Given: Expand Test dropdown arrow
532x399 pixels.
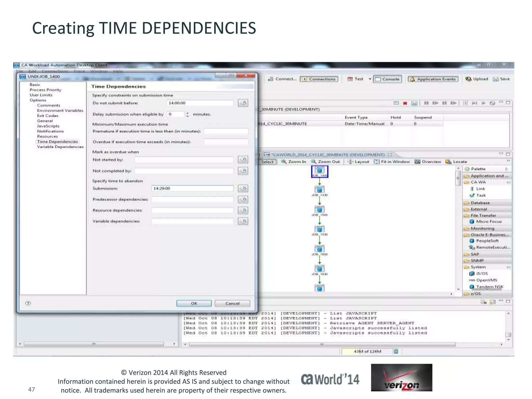Looking at the screenshot, I should [x=370, y=79].
